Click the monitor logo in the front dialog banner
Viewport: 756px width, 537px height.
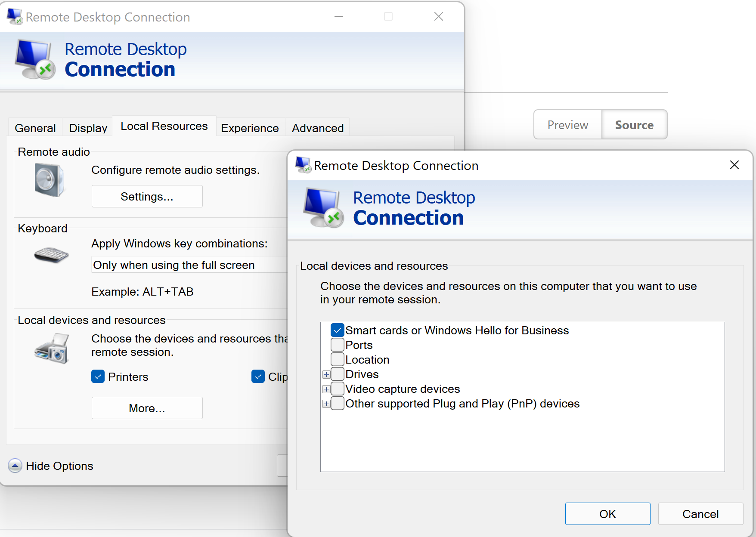click(323, 207)
